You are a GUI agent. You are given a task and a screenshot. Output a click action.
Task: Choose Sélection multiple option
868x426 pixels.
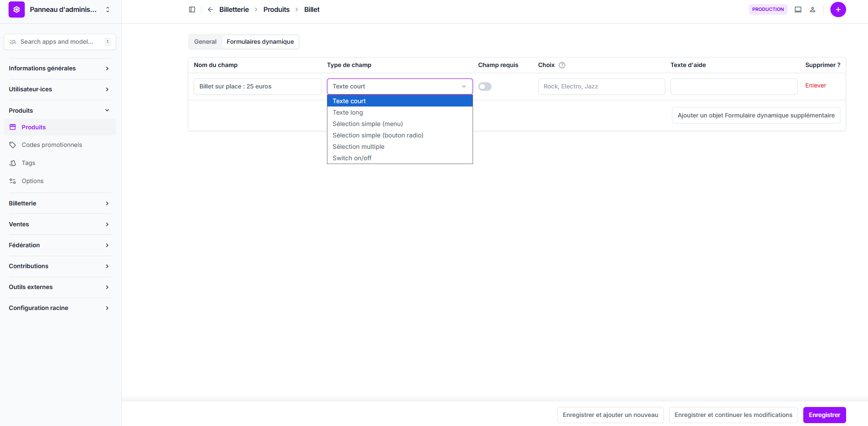tap(358, 147)
